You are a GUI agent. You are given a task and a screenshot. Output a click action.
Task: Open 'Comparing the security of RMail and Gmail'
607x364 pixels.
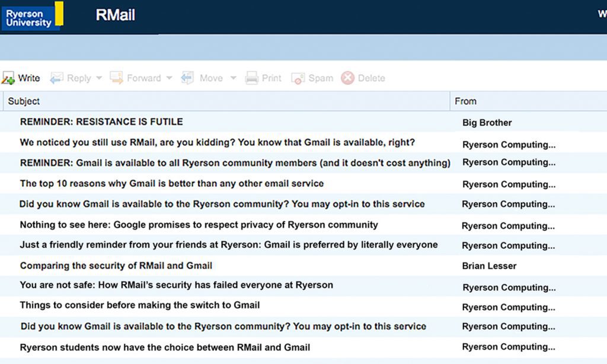point(116,266)
